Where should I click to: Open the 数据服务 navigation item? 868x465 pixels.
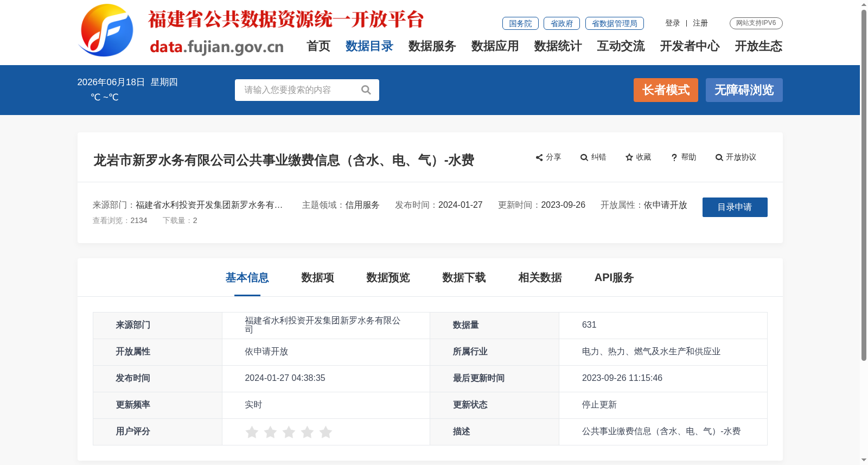coord(432,46)
